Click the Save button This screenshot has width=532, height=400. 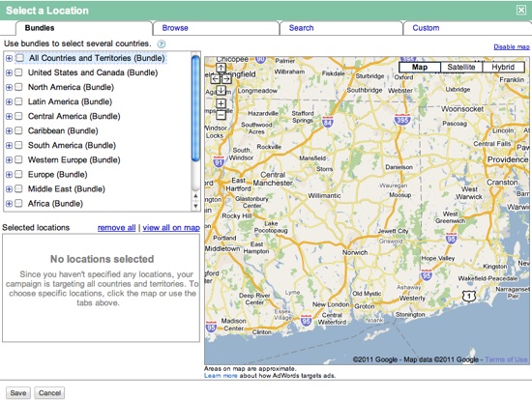tap(18, 393)
